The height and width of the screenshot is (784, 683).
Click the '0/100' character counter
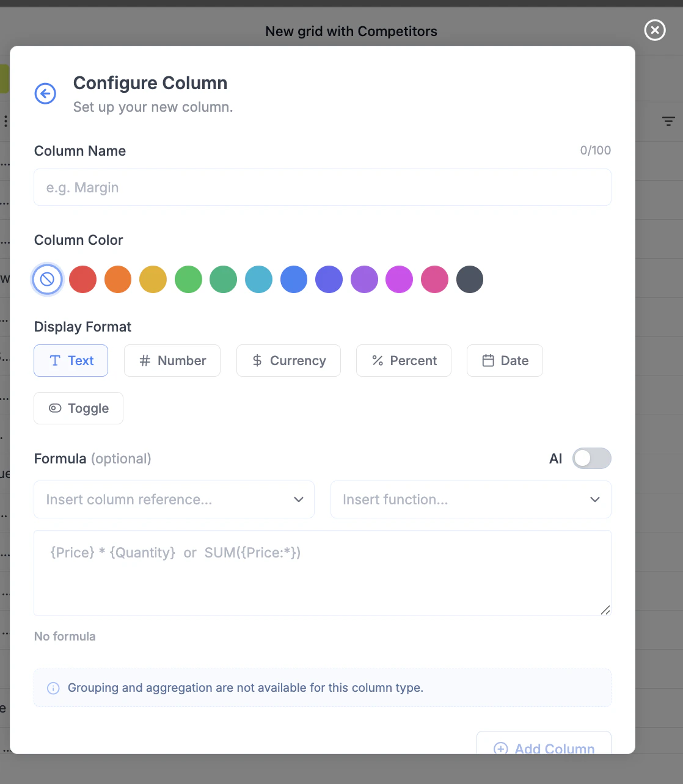[x=596, y=150]
